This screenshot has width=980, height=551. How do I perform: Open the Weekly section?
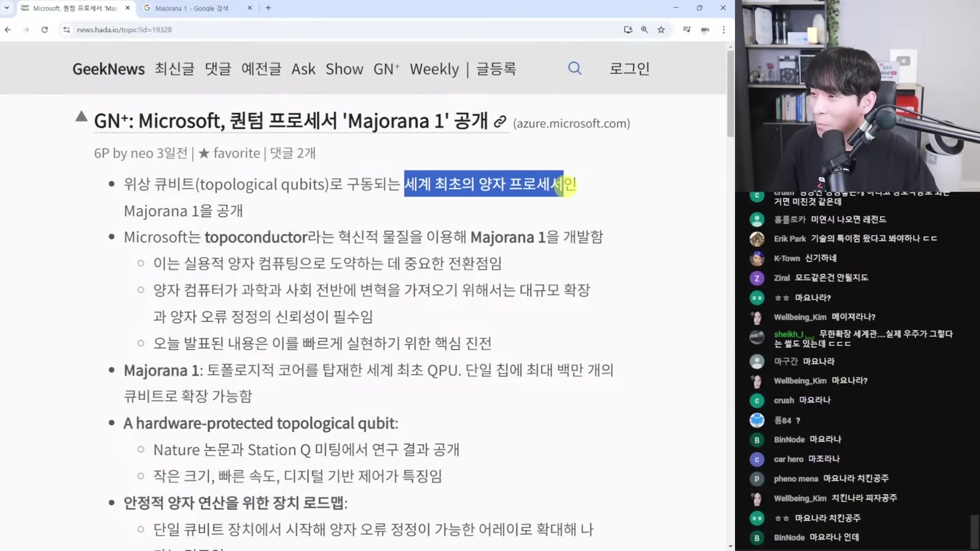click(435, 69)
